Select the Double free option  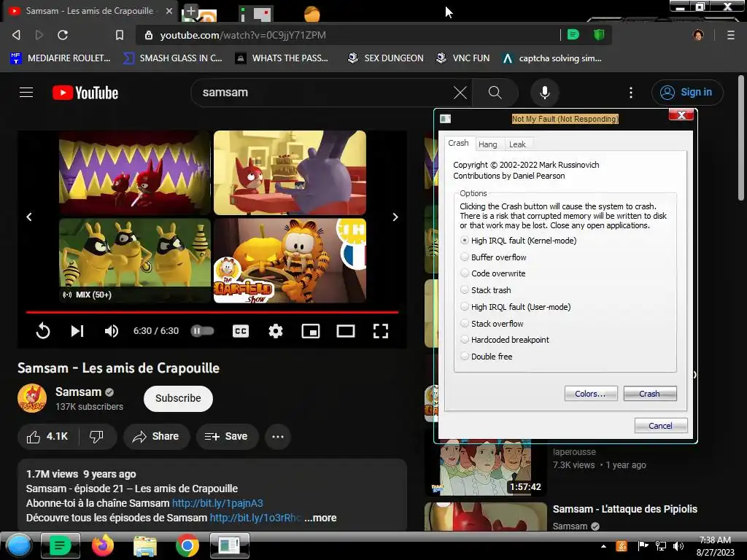pyautogui.click(x=487, y=356)
